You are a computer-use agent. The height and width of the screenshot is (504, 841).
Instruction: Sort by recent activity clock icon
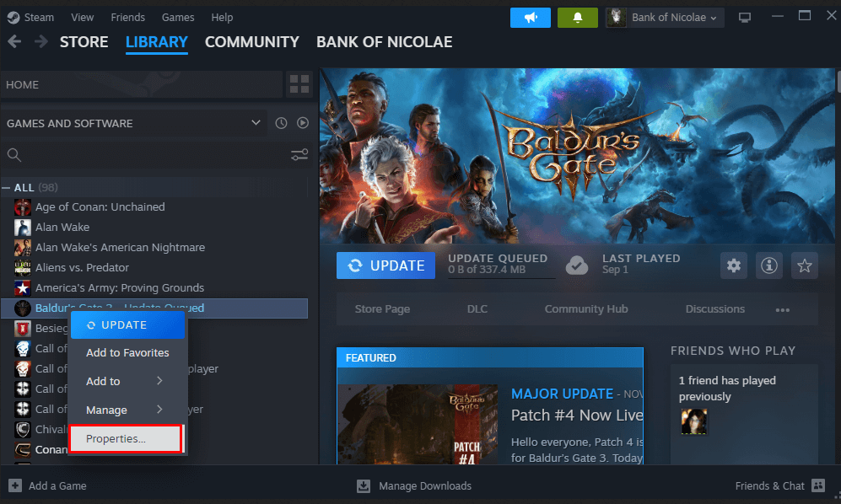[x=281, y=123]
